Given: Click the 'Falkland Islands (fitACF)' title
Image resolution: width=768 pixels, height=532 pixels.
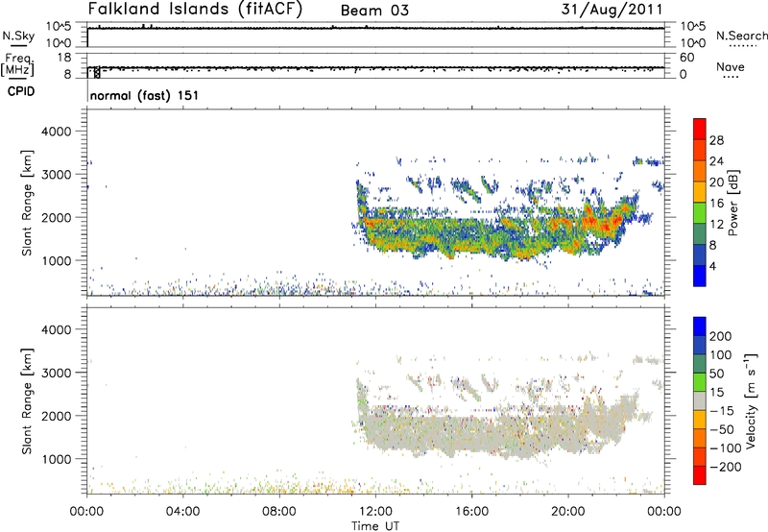Looking at the screenshot, I should tap(195, 10).
